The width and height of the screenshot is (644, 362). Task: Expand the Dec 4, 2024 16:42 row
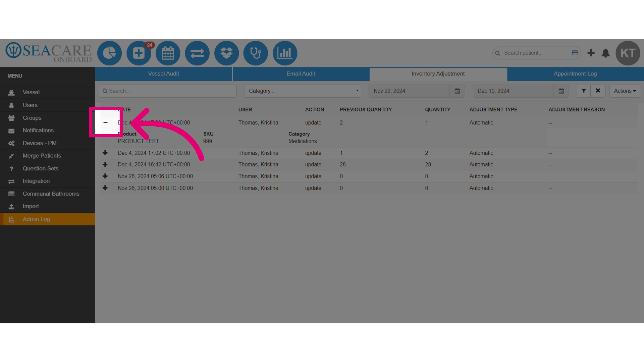105,165
